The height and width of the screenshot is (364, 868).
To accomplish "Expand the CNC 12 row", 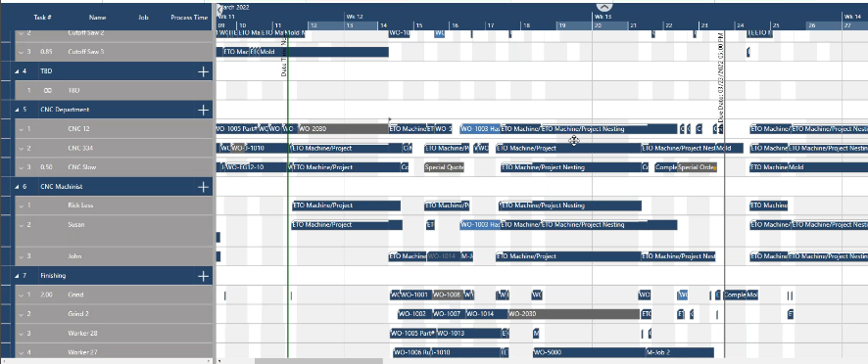I will click(x=21, y=129).
